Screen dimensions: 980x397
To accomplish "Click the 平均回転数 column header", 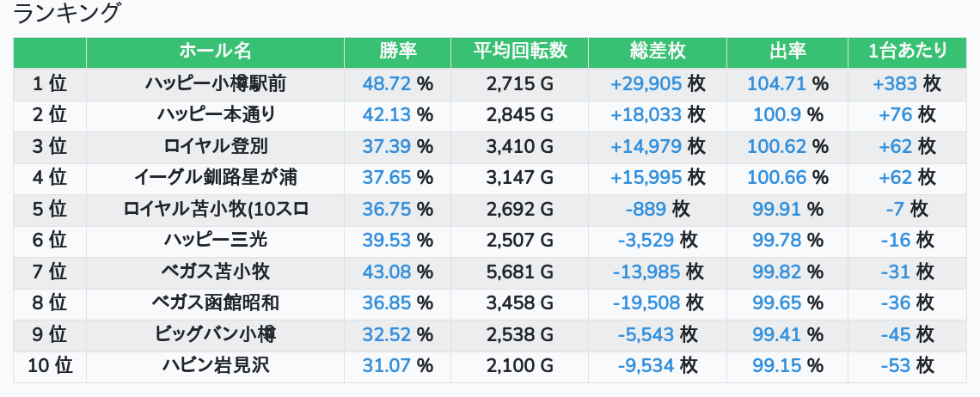I will click(520, 52).
